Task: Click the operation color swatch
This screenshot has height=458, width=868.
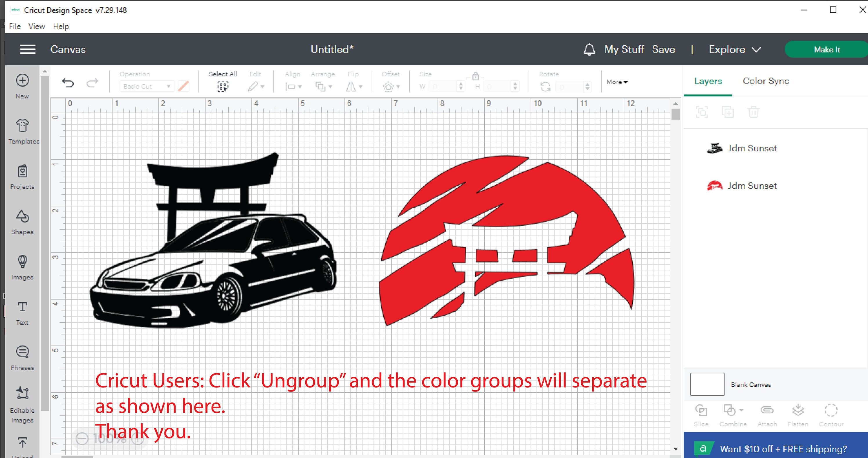Action: (183, 86)
